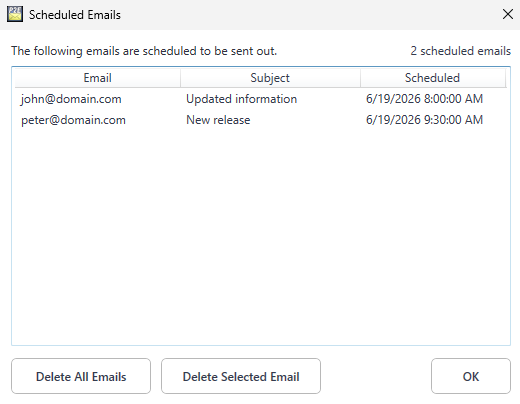This screenshot has height=404, width=520.
Task: Sort the list by the Email column header
Action: [97, 78]
